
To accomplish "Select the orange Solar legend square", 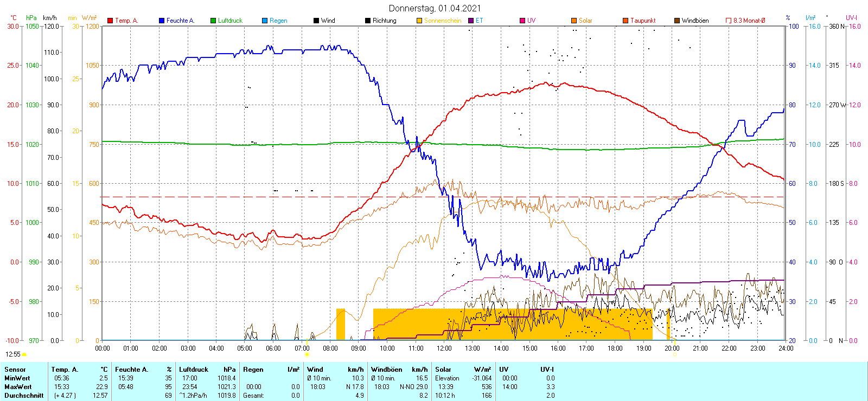I will click(574, 21).
